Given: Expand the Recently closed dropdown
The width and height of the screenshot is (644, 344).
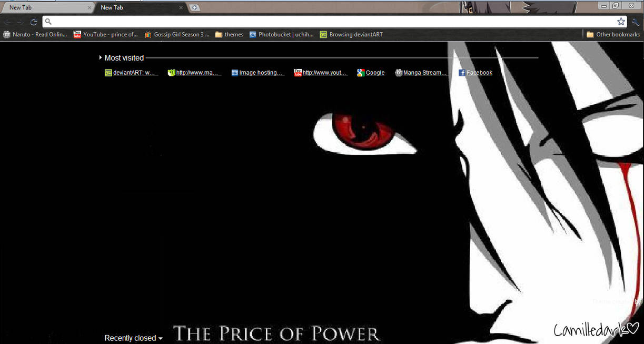Looking at the screenshot, I should 133,338.
